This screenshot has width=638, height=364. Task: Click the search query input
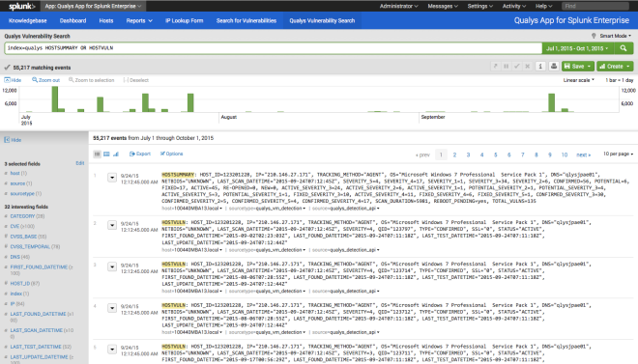(273, 48)
